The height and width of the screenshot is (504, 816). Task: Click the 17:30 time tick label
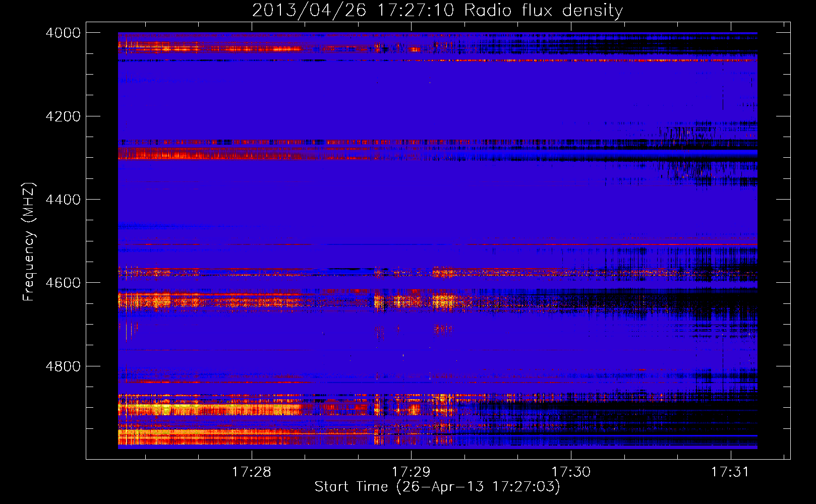571,472
